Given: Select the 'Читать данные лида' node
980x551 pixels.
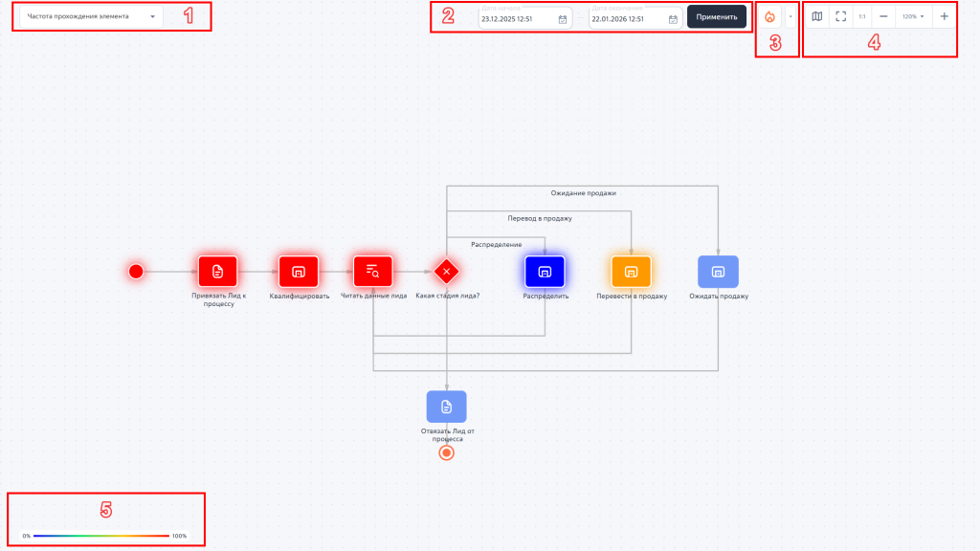Looking at the screenshot, I should pos(373,272).
